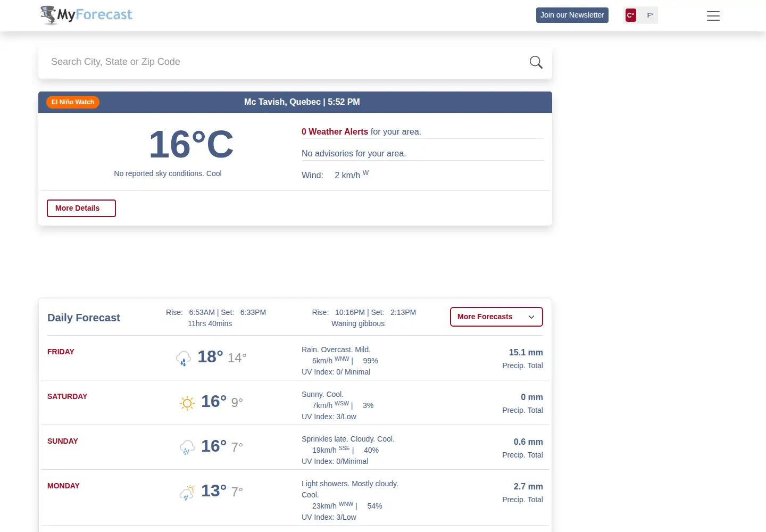Open the 0 Weather Alerts link

point(335,131)
